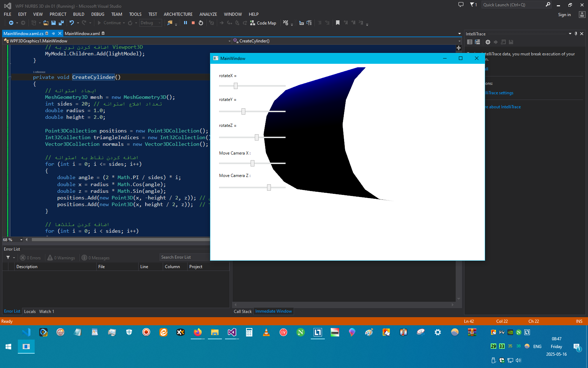588x368 pixels.
Task: Click the Break All pause icon
Action: (185, 23)
